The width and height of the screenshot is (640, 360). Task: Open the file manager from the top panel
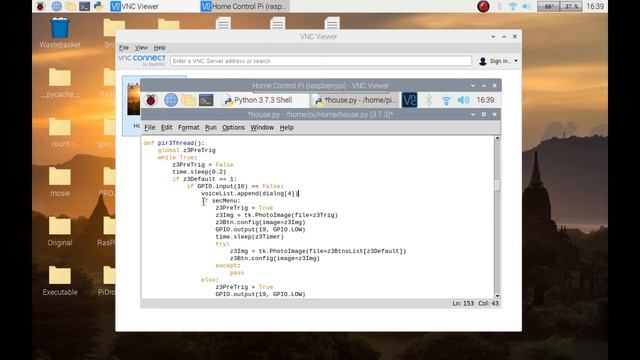[70, 6]
